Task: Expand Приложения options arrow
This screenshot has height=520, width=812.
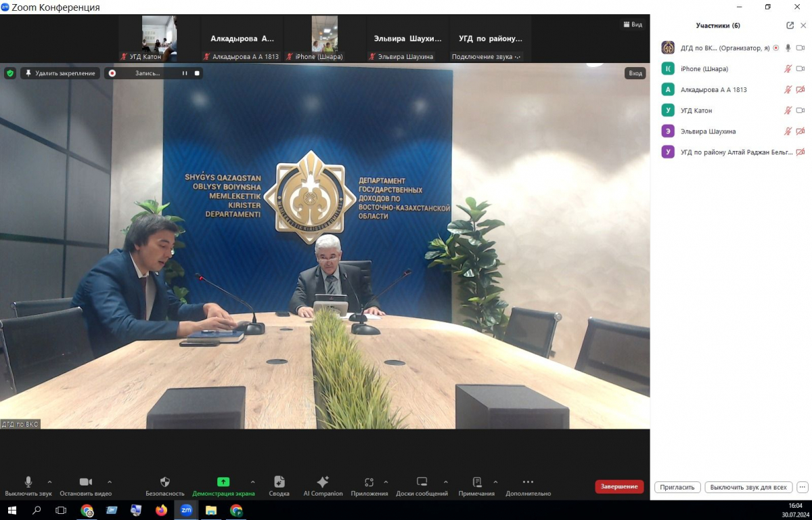Action: click(x=386, y=482)
